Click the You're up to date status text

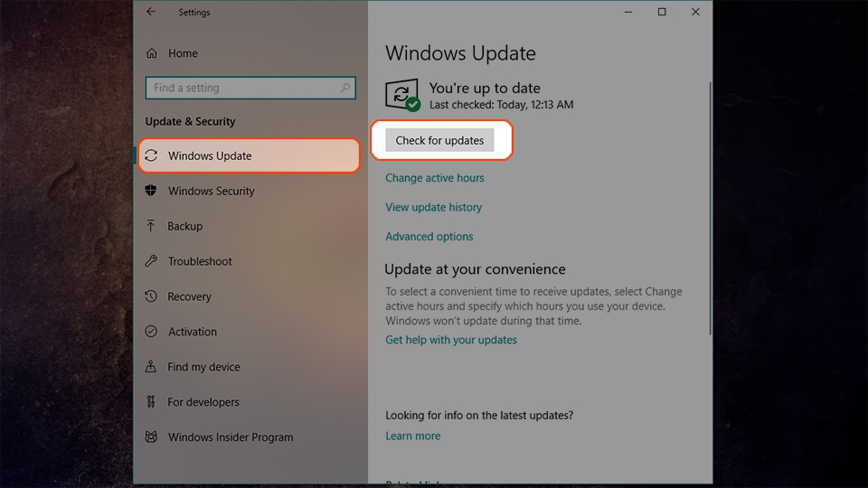[485, 88]
